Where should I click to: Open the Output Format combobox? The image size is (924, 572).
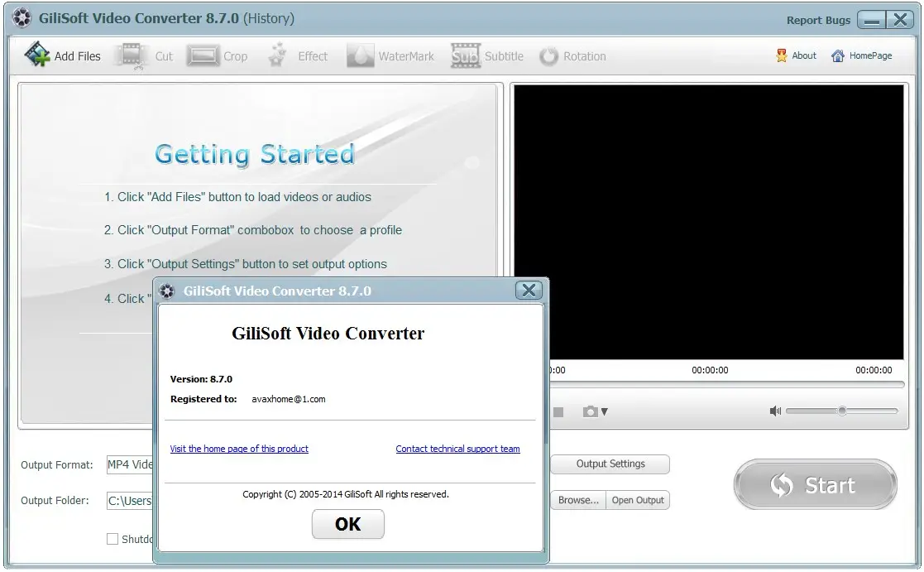tap(130, 464)
